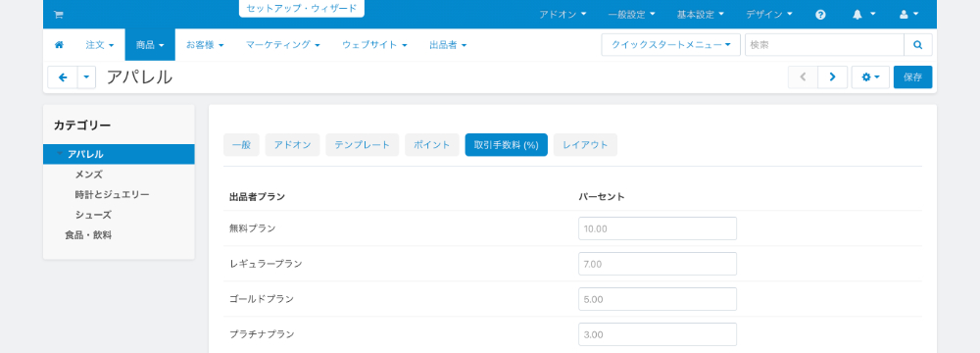Click the search magnifier button

[917, 45]
